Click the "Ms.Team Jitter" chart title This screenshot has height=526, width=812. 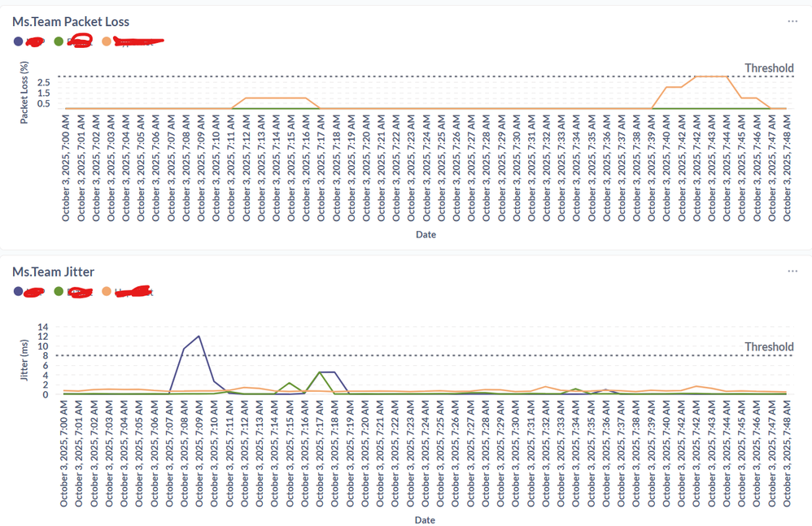(54, 272)
